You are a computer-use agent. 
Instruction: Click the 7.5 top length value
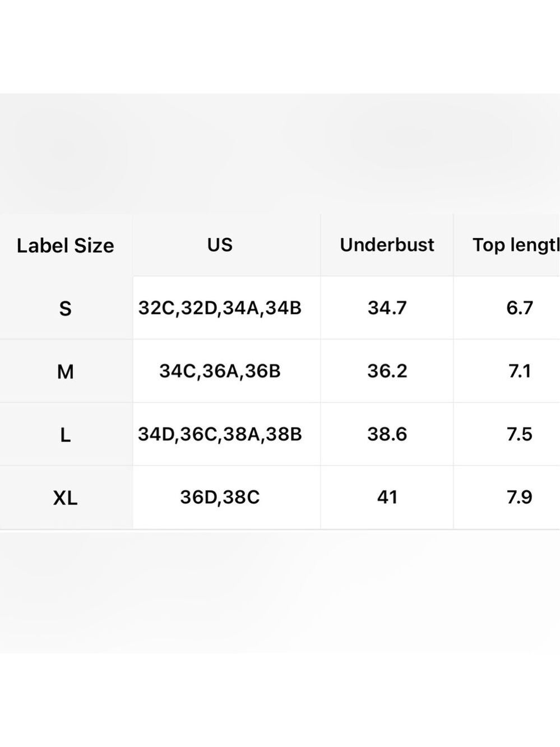[520, 434]
